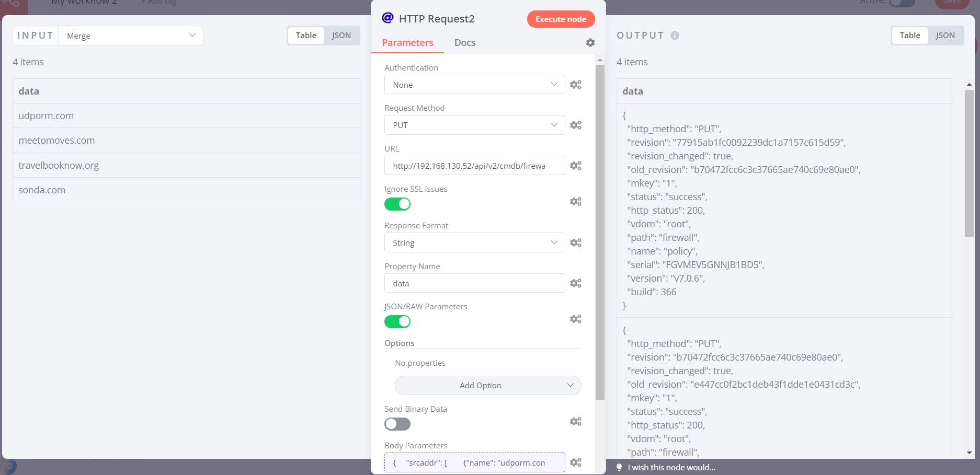This screenshot has height=475, width=980.
Task: Select JSON view in INPUT panel
Action: 341,36
